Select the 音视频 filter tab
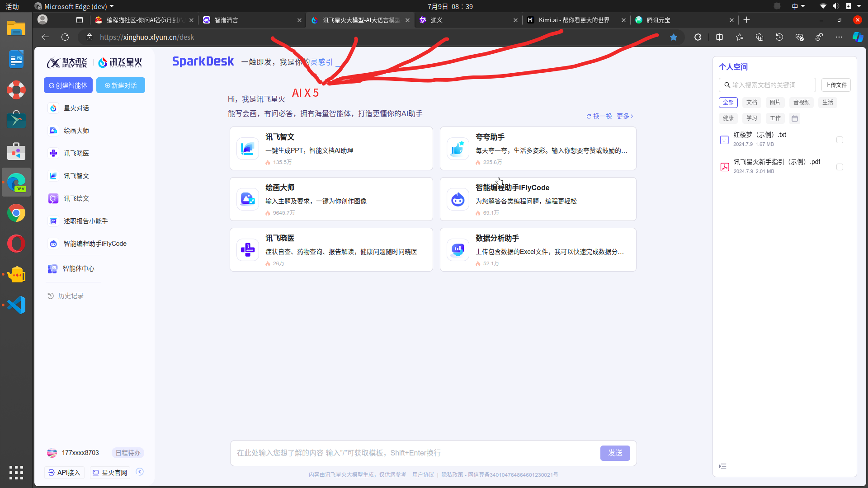Screen dimensions: 868x488 click(x=802, y=103)
